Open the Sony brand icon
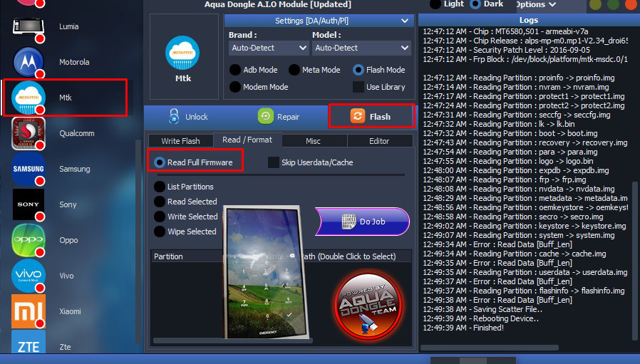Screen dimensions: 640x364 pos(29,204)
